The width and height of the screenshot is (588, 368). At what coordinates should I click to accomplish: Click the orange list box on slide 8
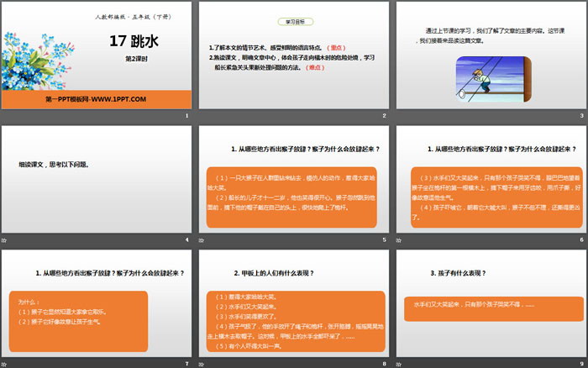click(291, 322)
